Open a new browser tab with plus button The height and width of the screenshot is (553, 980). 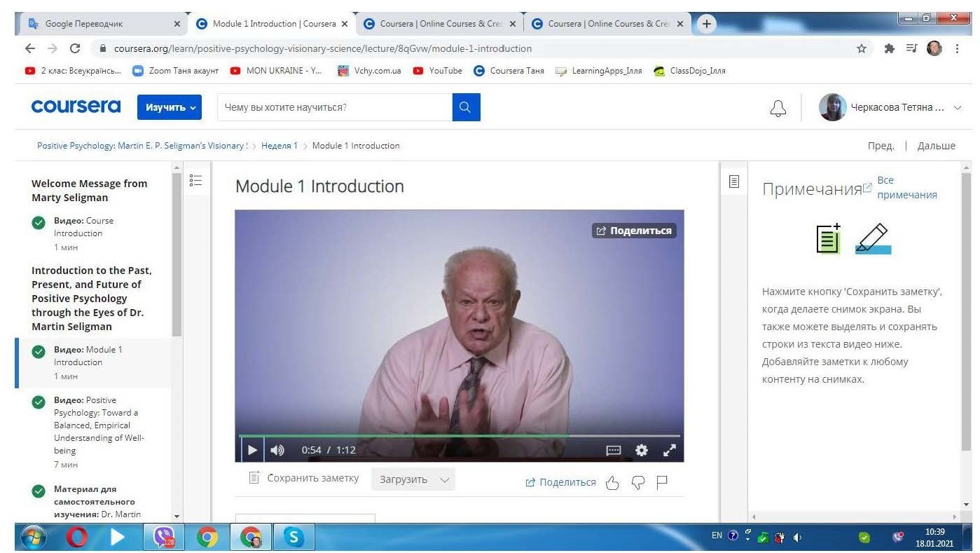[x=706, y=24]
